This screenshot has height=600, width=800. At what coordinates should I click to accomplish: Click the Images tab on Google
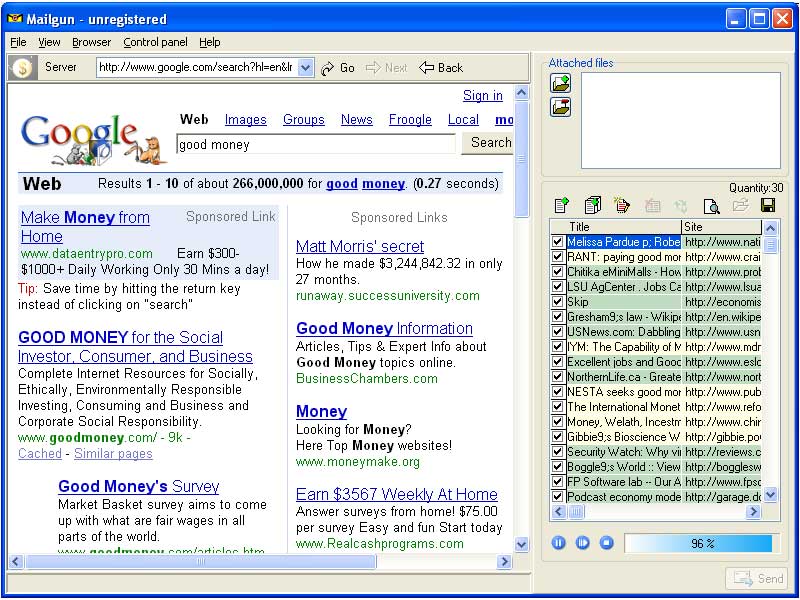click(x=245, y=120)
